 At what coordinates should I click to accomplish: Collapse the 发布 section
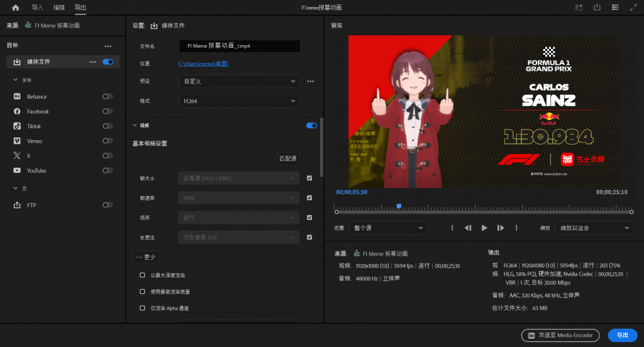15,80
